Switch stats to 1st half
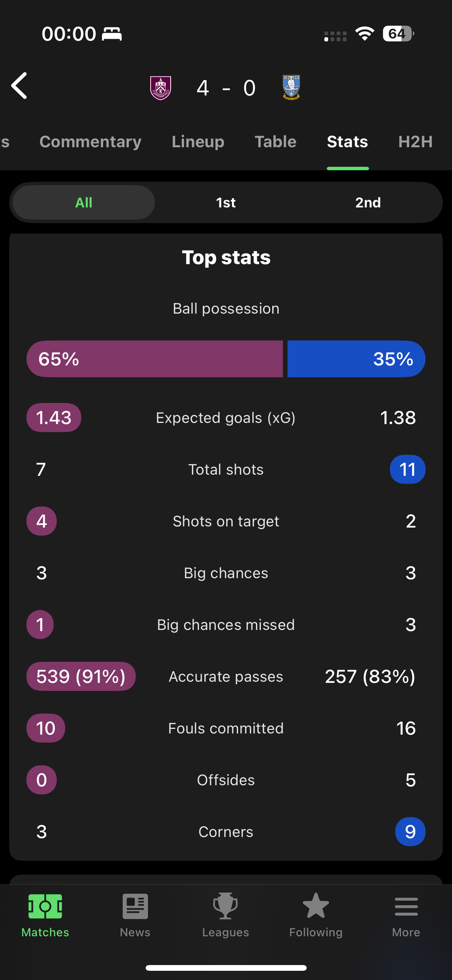Viewport: 452px width, 980px height. tap(226, 202)
